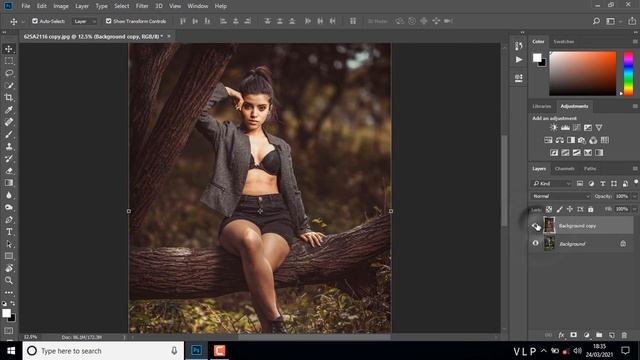Toggle lock transparent pixels

[549, 209]
